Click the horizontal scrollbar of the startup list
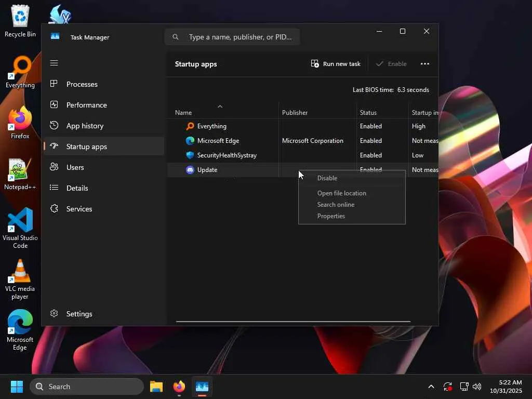This screenshot has width=532, height=399. click(293, 321)
